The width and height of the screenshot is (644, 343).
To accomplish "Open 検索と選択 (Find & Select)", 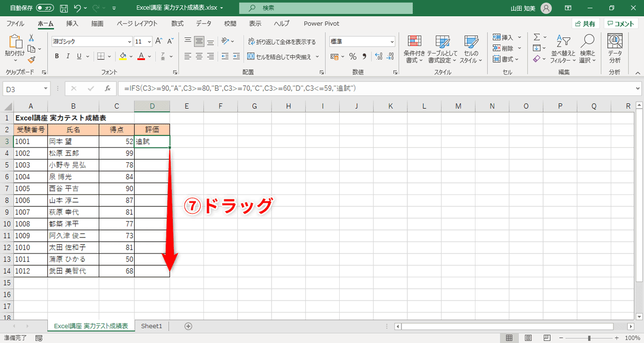I will point(587,49).
